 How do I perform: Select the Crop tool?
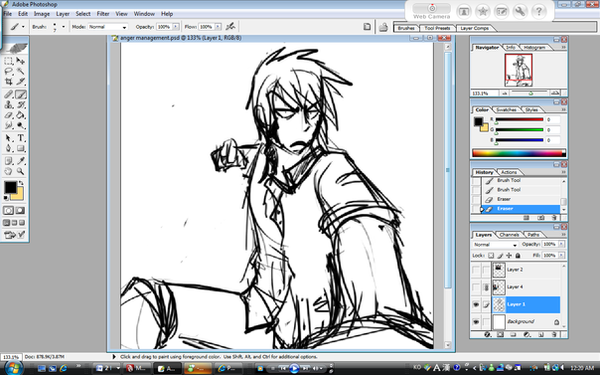coord(8,82)
